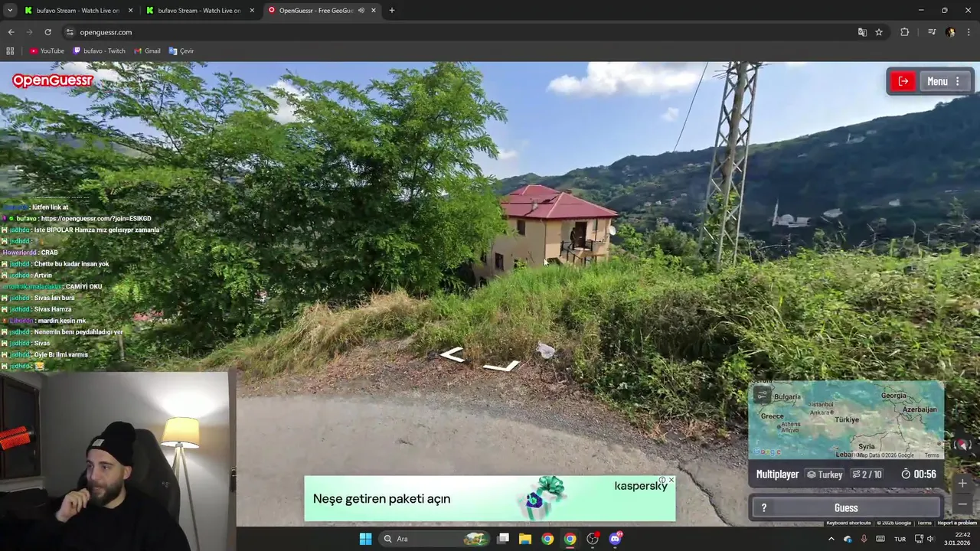
Task: Click the guess minimap
Action: 846,420
